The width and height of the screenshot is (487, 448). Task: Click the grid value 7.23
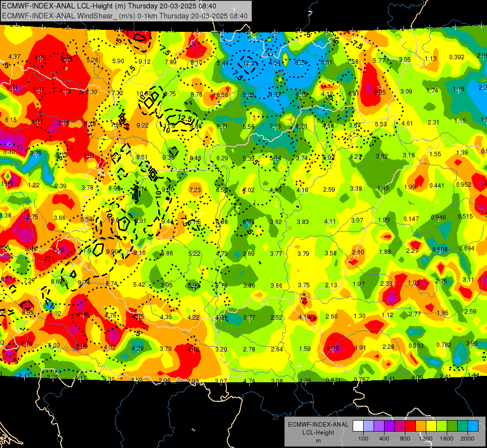click(x=195, y=190)
